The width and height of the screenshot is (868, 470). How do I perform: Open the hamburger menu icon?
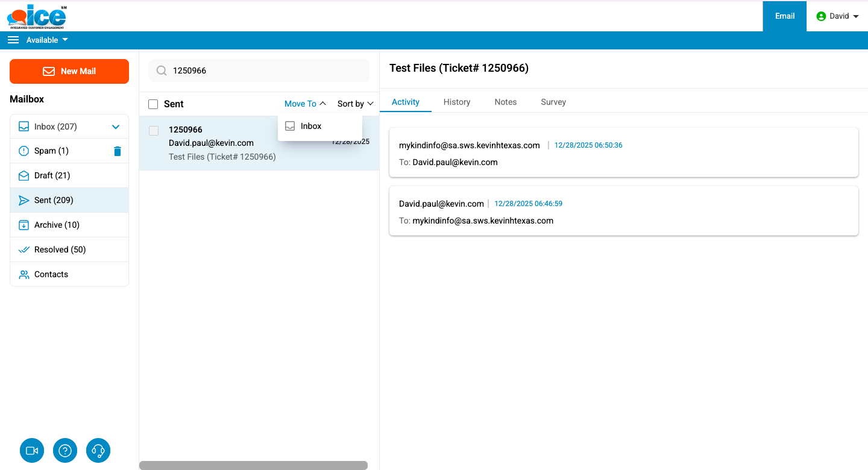[13, 40]
